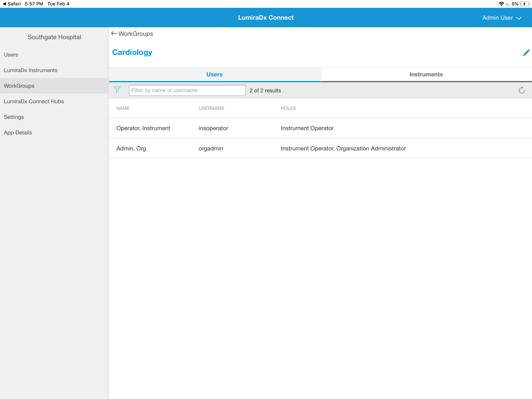532x399 pixels.
Task: Open Settings in the sidebar
Action: click(54, 117)
